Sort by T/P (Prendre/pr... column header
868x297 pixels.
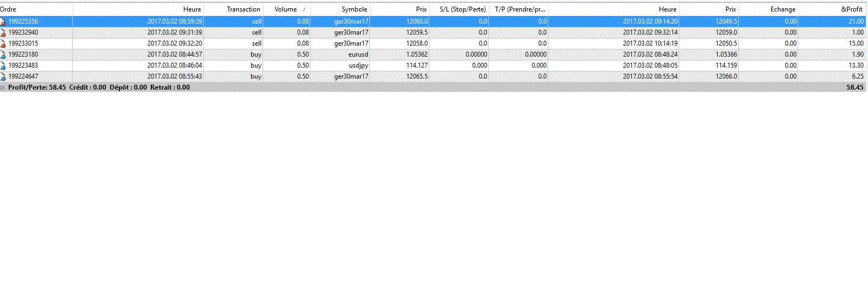[518, 9]
